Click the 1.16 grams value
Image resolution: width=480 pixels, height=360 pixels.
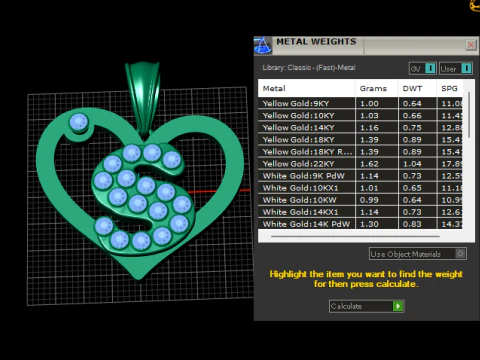coord(369,127)
